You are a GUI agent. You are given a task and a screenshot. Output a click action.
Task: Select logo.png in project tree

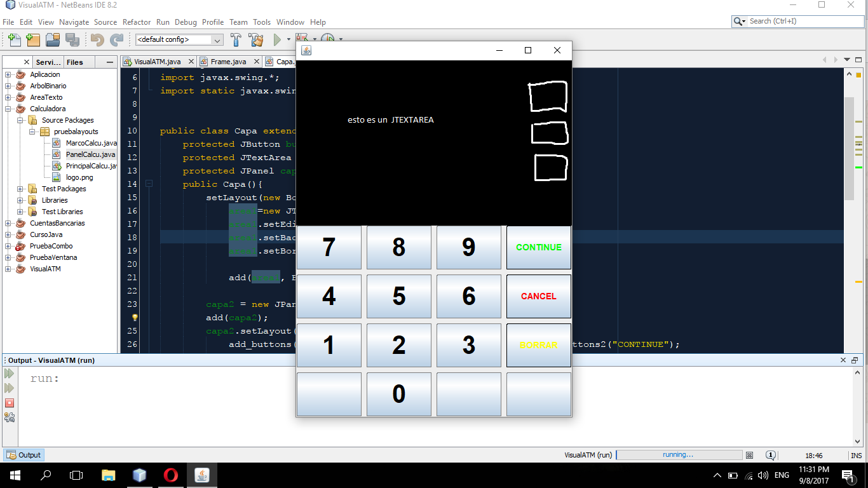[x=79, y=177]
